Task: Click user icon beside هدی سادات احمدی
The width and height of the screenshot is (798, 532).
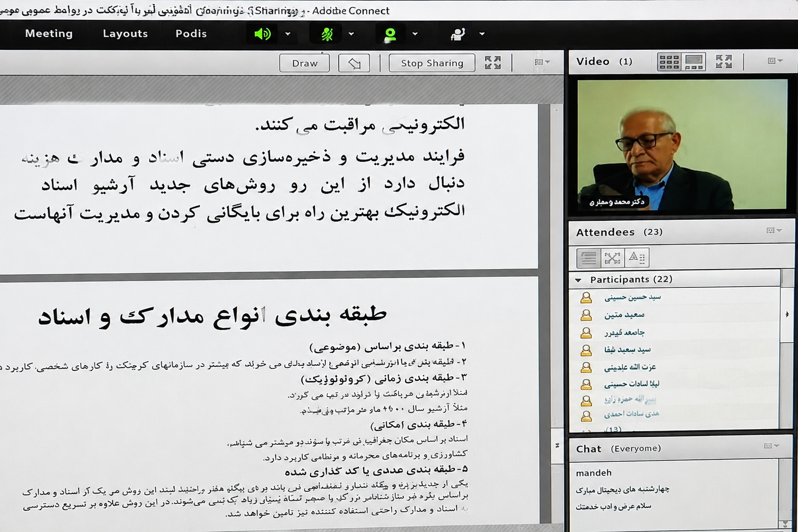Action: (586, 416)
